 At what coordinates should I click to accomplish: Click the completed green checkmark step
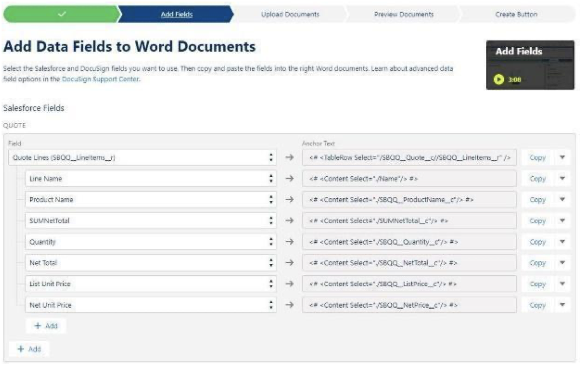point(61,14)
